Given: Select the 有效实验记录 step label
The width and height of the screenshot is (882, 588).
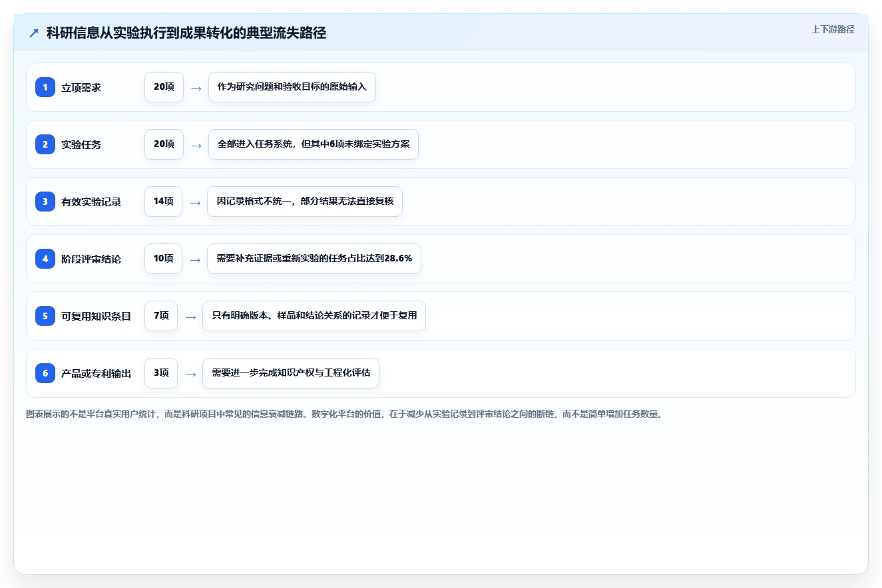Looking at the screenshot, I should 91,202.
